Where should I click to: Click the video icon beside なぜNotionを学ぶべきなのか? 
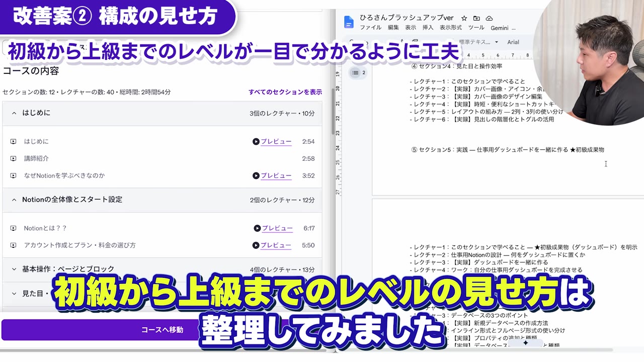point(13,176)
